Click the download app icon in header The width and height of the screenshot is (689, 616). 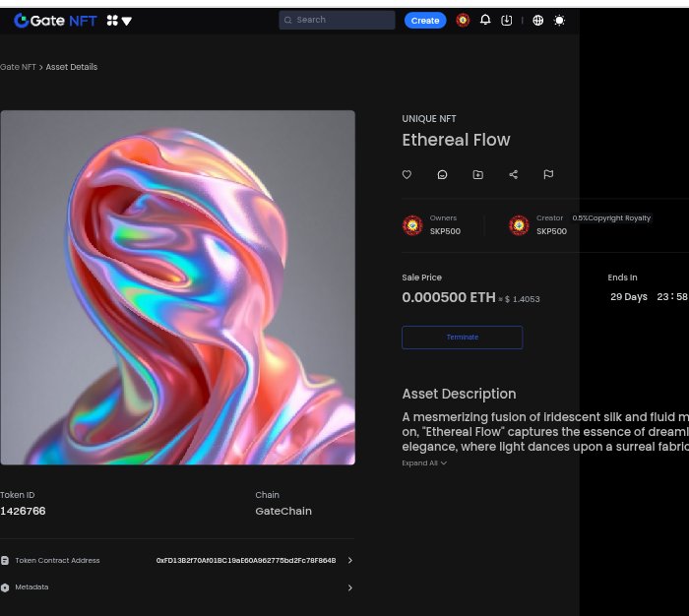pyautogui.click(x=507, y=20)
